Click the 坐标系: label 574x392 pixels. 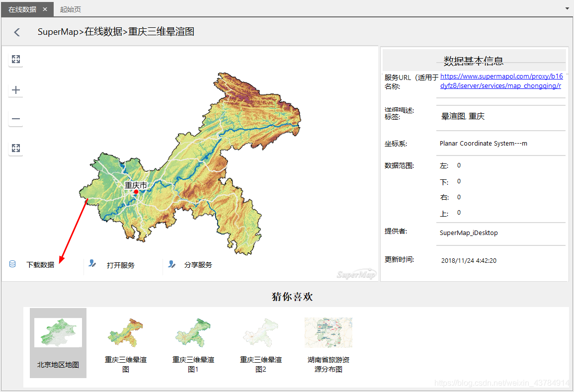pos(396,144)
